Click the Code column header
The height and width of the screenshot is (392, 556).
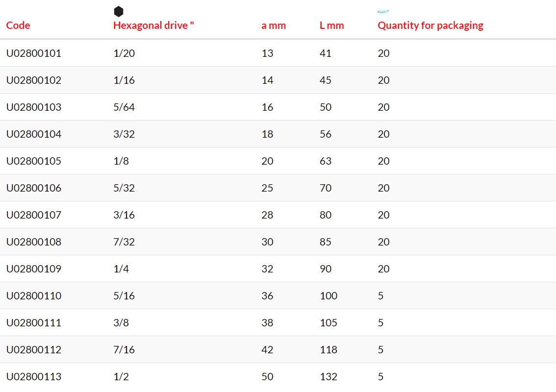click(x=18, y=25)
